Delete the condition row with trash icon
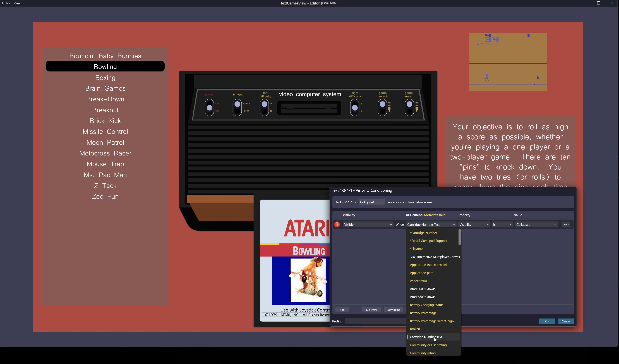The height and width of the screenshot is (364, 619). 337,224
